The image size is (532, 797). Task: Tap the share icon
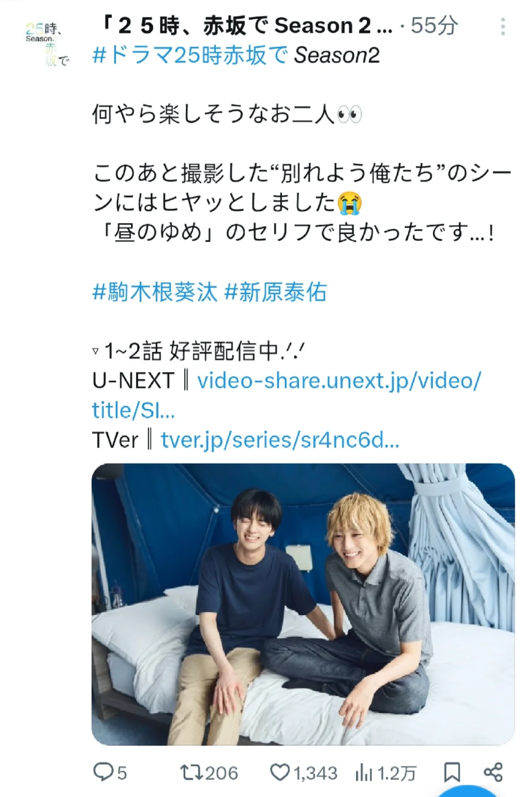tap(493, 772)
